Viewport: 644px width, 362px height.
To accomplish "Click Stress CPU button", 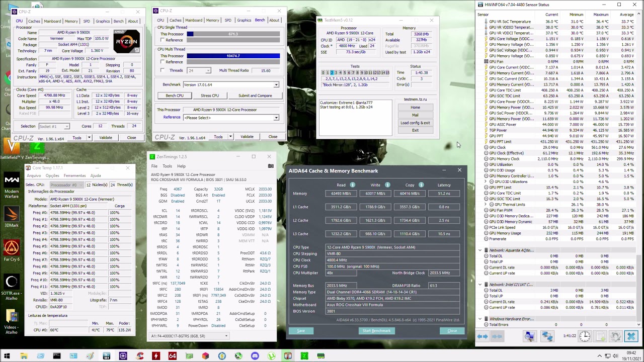I will (x=210, y=96).
